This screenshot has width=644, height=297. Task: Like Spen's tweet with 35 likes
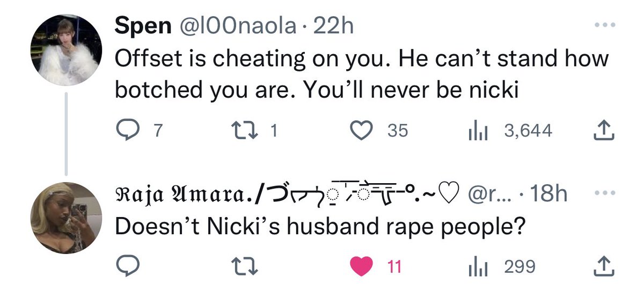[361, 131]
